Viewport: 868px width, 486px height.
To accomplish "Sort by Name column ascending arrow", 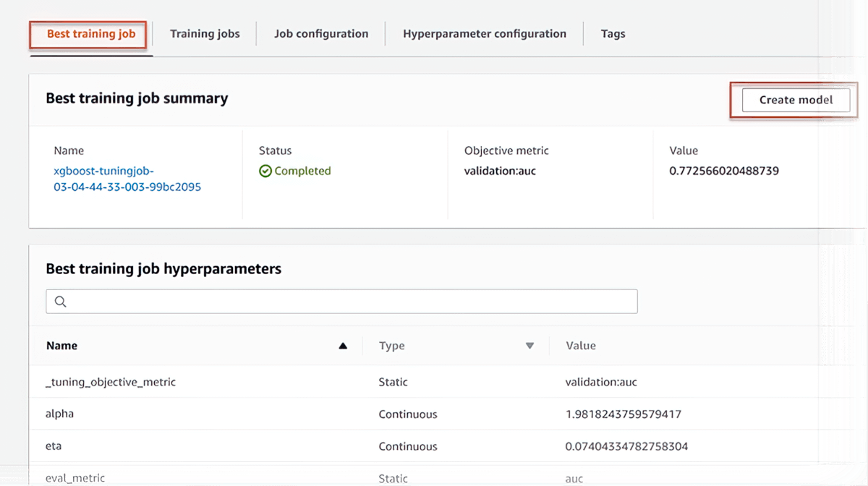I will click(343, 346).
